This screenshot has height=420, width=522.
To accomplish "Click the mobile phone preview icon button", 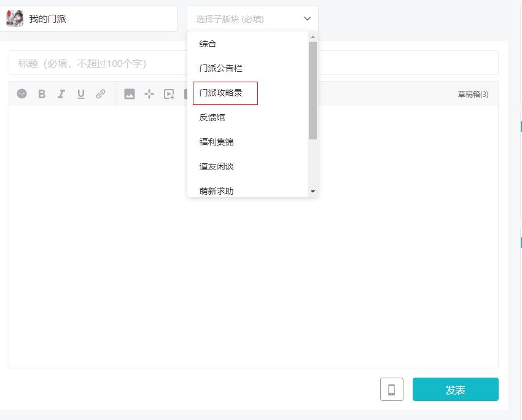I will click(x=392, y=389).
